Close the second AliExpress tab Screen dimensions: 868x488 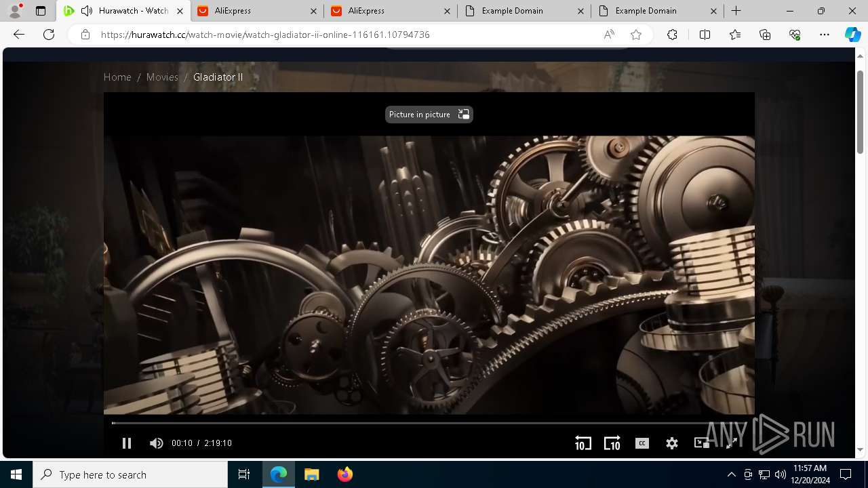(x=446, y=11)
